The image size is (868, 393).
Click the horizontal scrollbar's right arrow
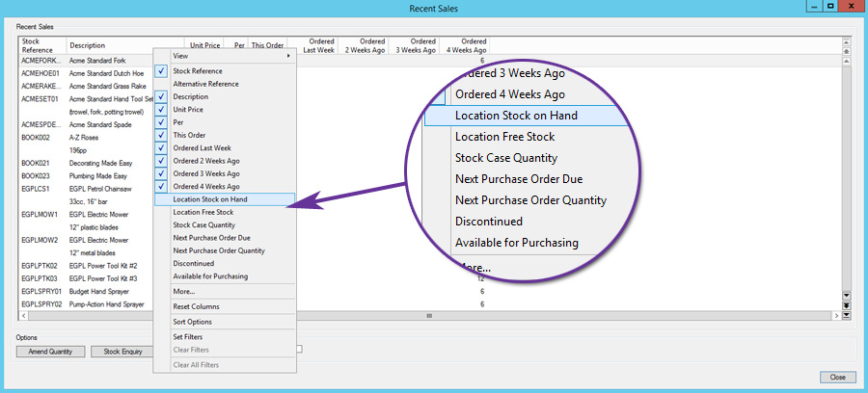pos(836,316)
